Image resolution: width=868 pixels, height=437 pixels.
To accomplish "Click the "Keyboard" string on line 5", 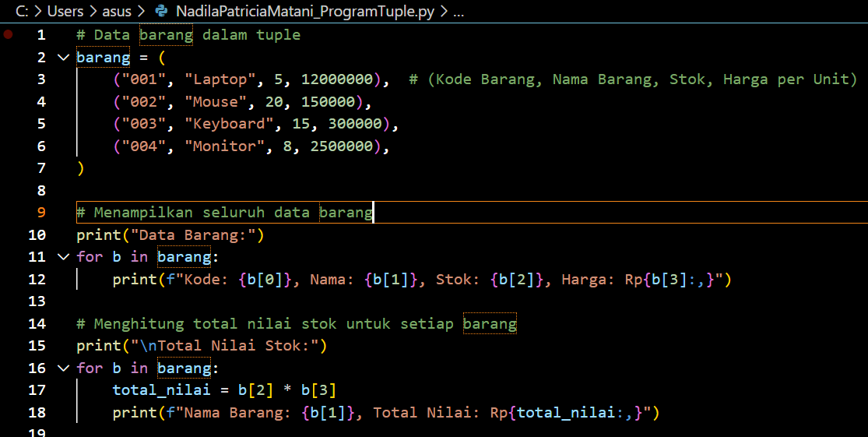I will pos(229,124).
